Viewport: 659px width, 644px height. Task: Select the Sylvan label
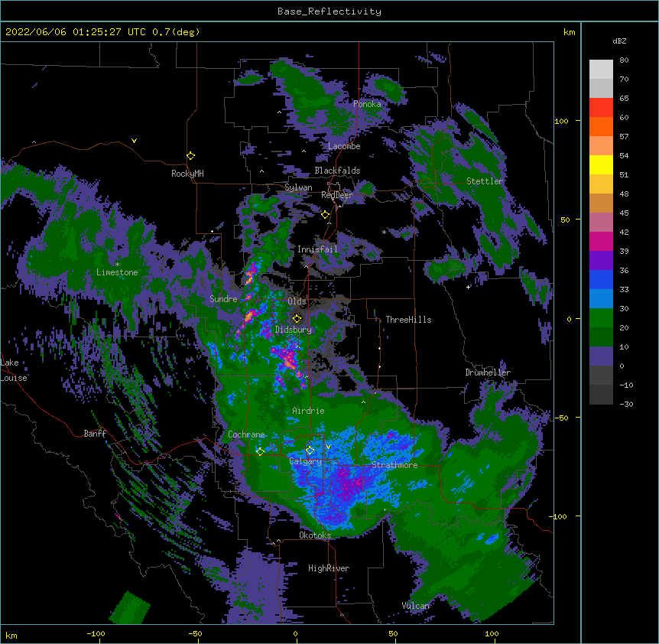pyautogui.click(x=298, y=187)
